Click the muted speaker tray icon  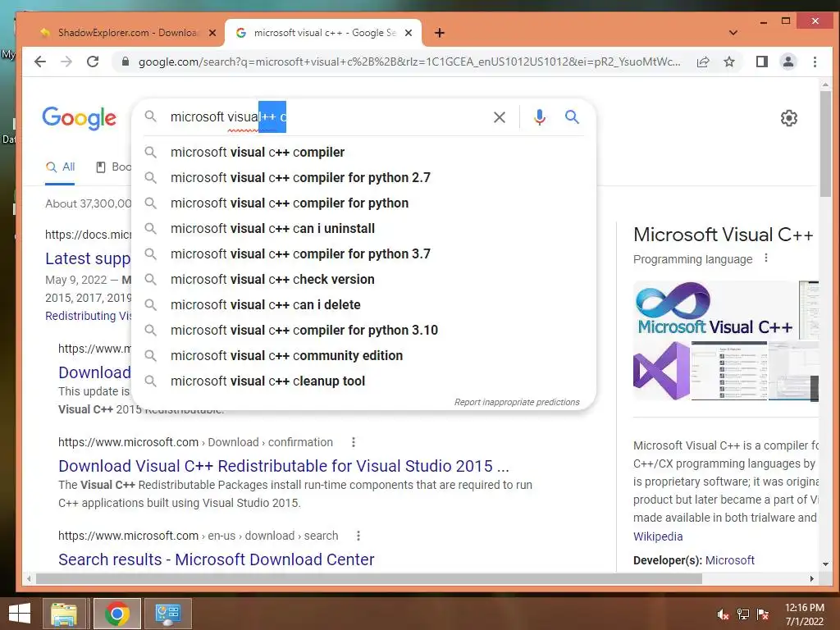[723, 614]
